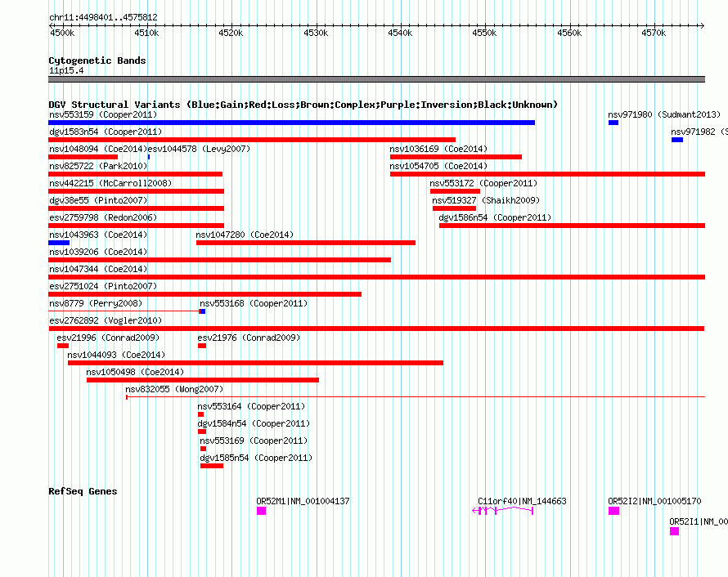
Task: Click the nsv1036169 (Coe2014) red bar
Action: [x=456, y=157]
